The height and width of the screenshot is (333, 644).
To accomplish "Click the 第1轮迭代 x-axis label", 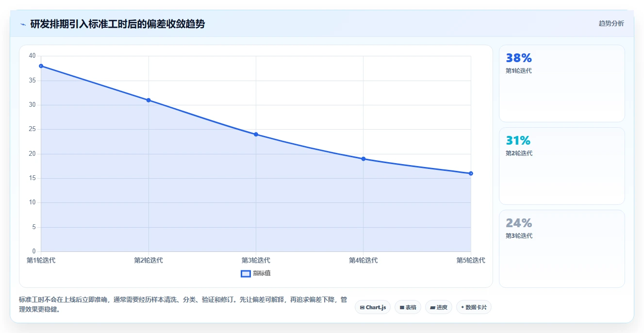I will point(41,260).
